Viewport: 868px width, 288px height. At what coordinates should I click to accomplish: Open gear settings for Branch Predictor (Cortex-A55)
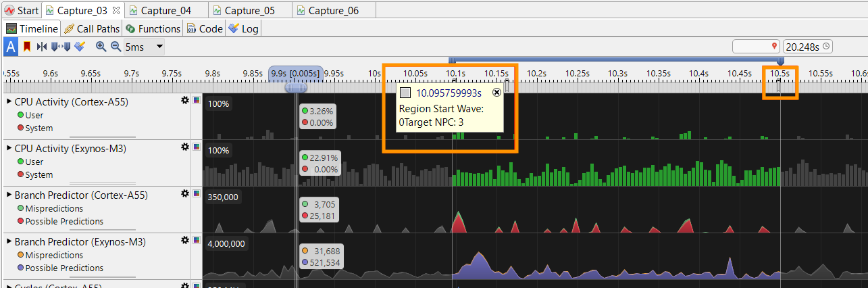184,193
